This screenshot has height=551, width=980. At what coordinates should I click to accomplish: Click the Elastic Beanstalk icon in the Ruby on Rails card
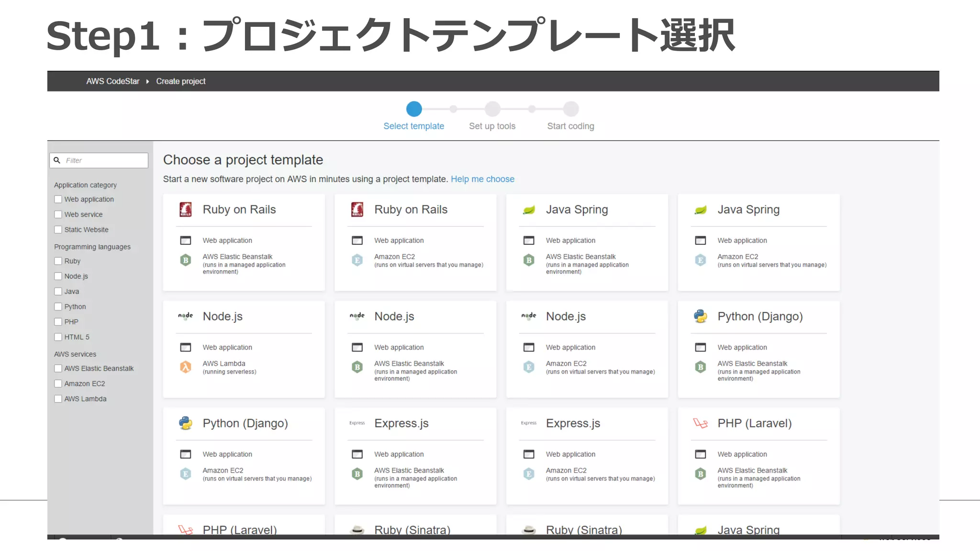[x=186, y=260]
